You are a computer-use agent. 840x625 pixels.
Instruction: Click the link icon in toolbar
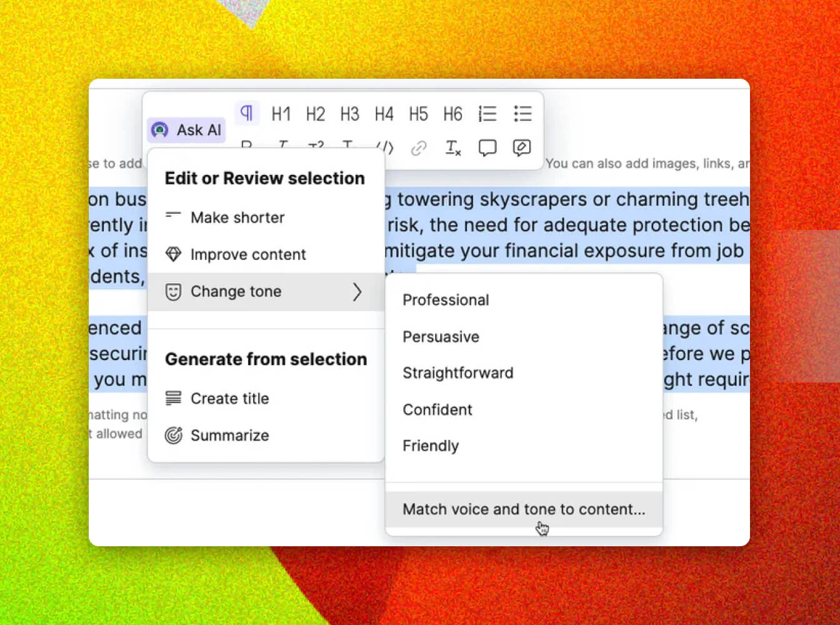(x=418, y=148)
